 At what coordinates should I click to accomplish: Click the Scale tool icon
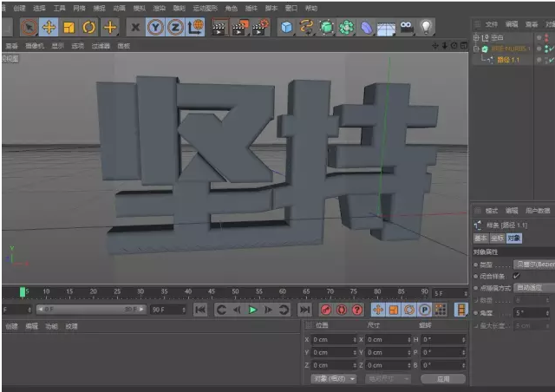[69, 28]
